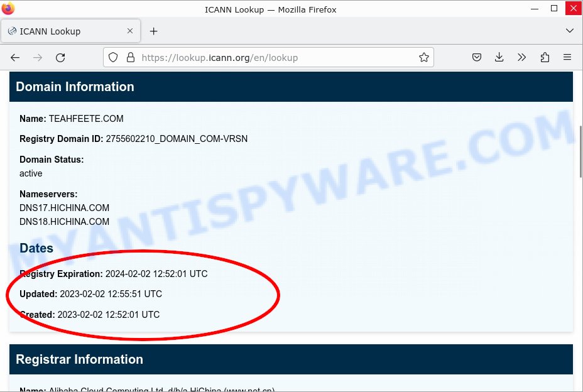Close the Firefox window
Image resolution: width=583 pixels, height=392 pixels.
[x=574, y=9]
